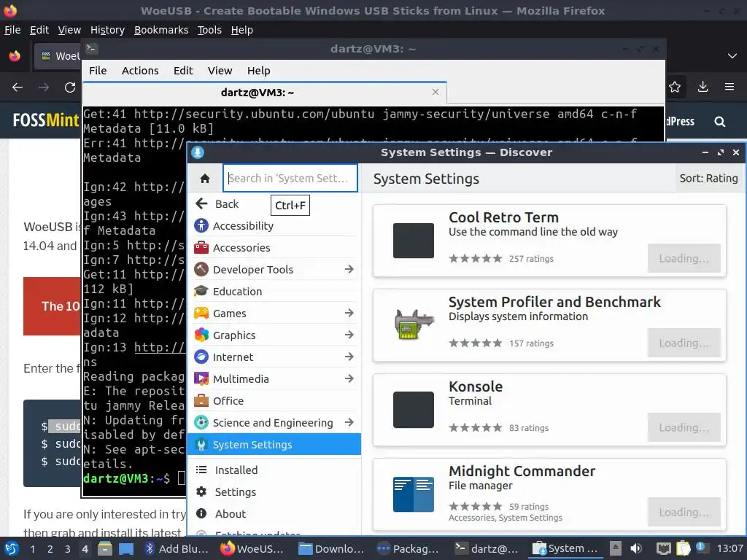Viewport: 747px width, 560px height.
Task: Open Firefox hamburger menu
Action: coord(729,87)
